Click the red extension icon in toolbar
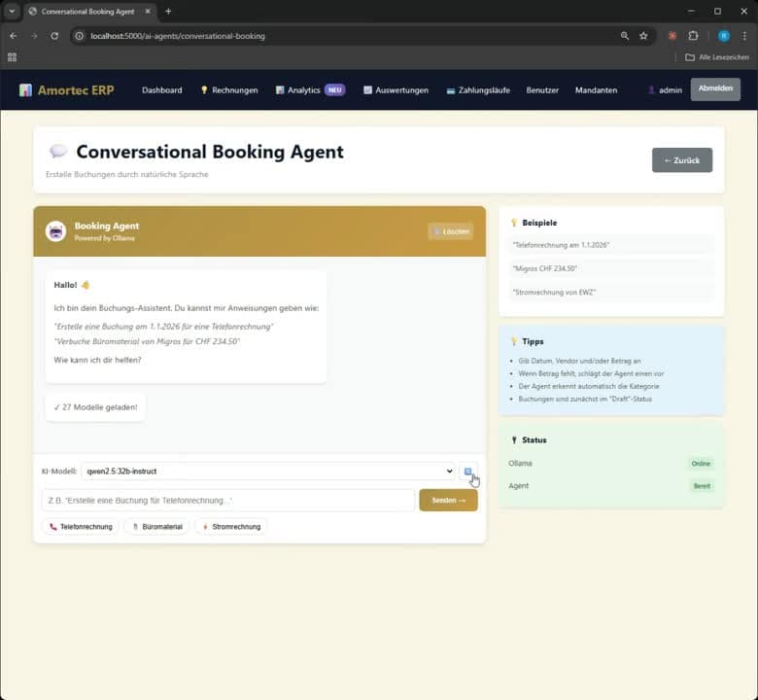758x700 pixels. point(672,36)
